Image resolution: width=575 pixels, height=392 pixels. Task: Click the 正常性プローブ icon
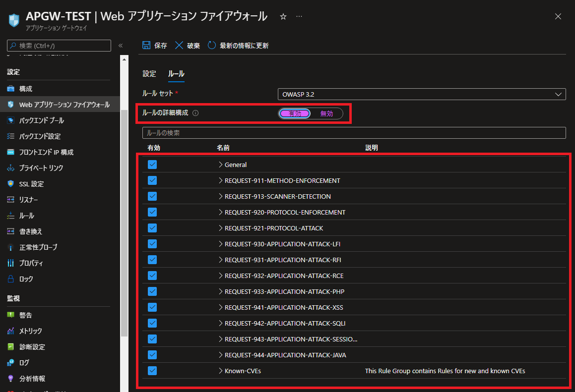[10, 247]
